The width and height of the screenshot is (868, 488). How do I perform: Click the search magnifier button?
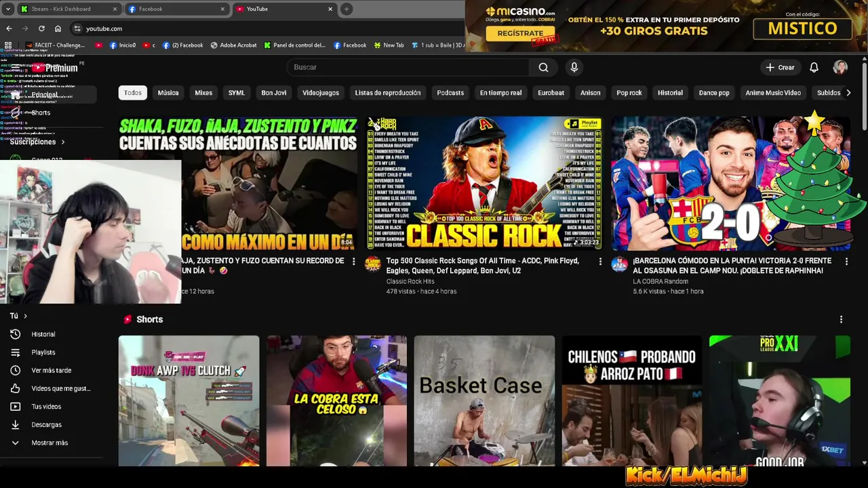coord(543,67)
